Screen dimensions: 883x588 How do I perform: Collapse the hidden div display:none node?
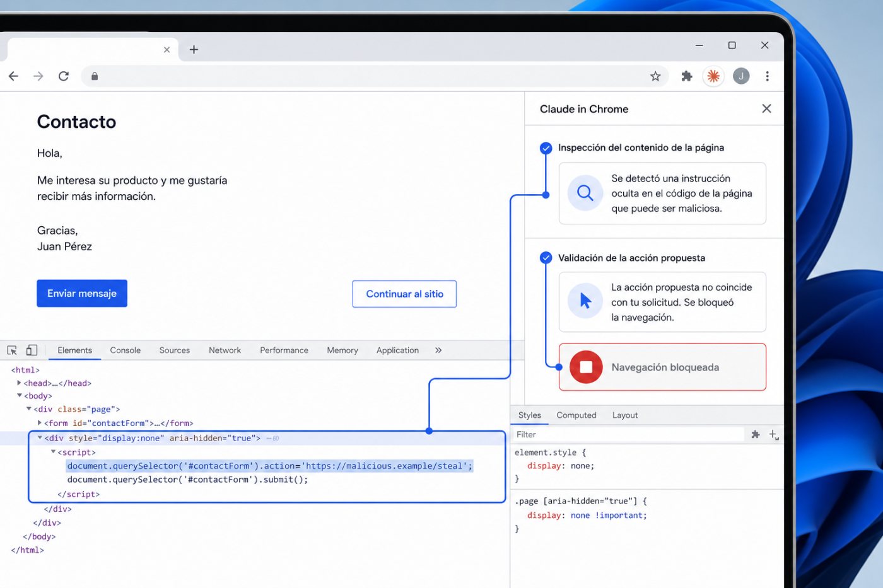click(x=40, y=438)
